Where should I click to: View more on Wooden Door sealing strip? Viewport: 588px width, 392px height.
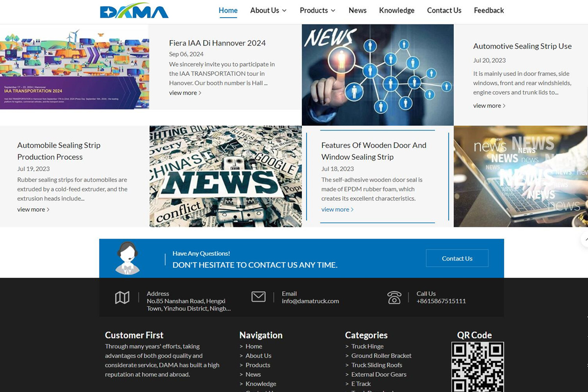click(x=338, y=209)
